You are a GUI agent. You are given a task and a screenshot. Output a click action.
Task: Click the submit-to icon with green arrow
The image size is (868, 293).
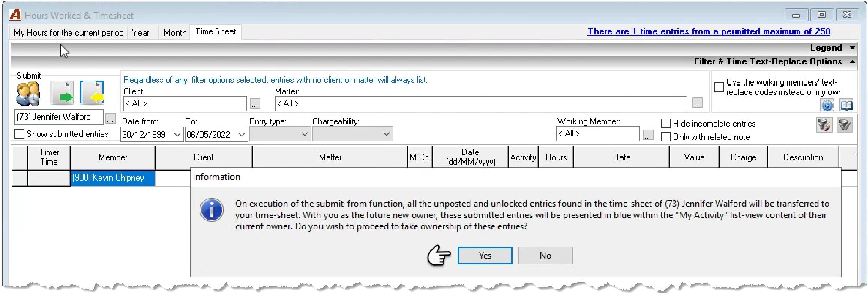tap(61, 93)
